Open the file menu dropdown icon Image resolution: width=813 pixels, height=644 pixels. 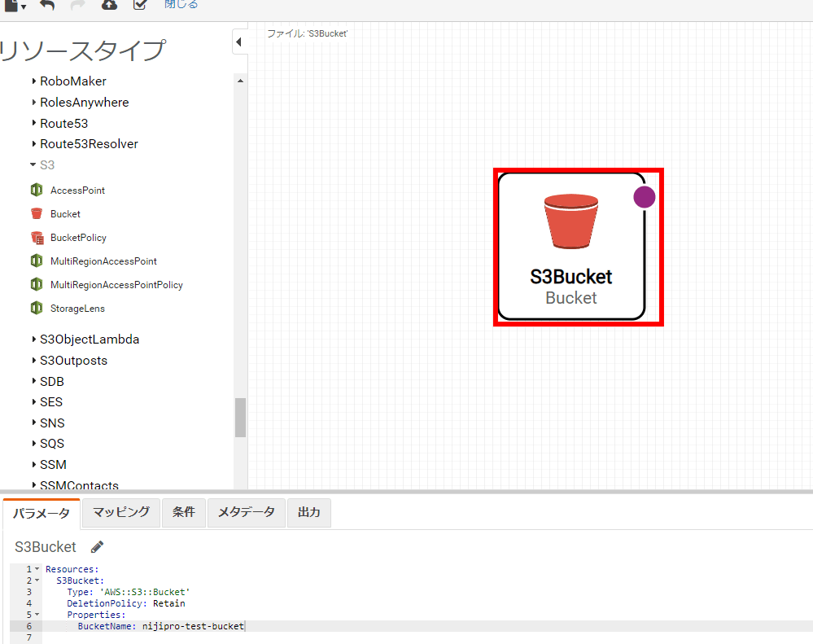pos(15,5)
